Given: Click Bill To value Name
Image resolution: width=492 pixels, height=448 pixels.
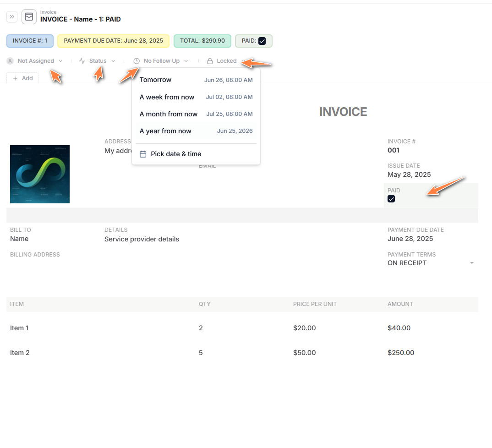Looking at the screenshot, I should click(19, 239).
